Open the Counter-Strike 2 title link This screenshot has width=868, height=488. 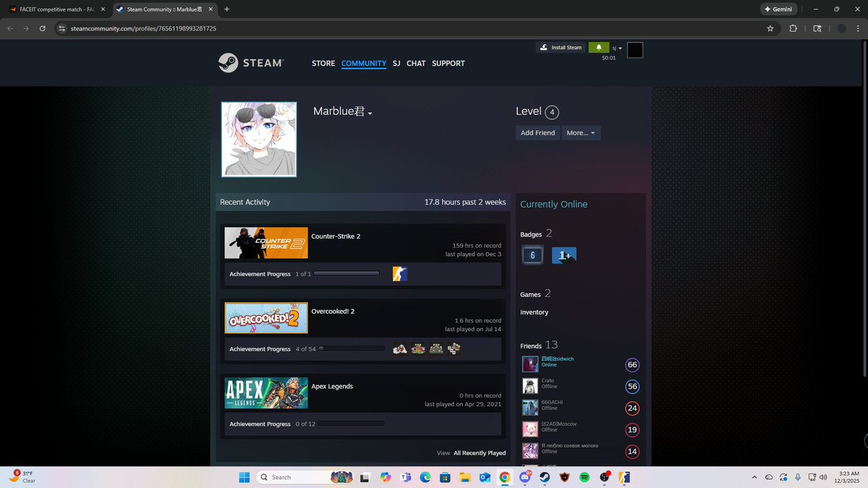coord(336,236)
